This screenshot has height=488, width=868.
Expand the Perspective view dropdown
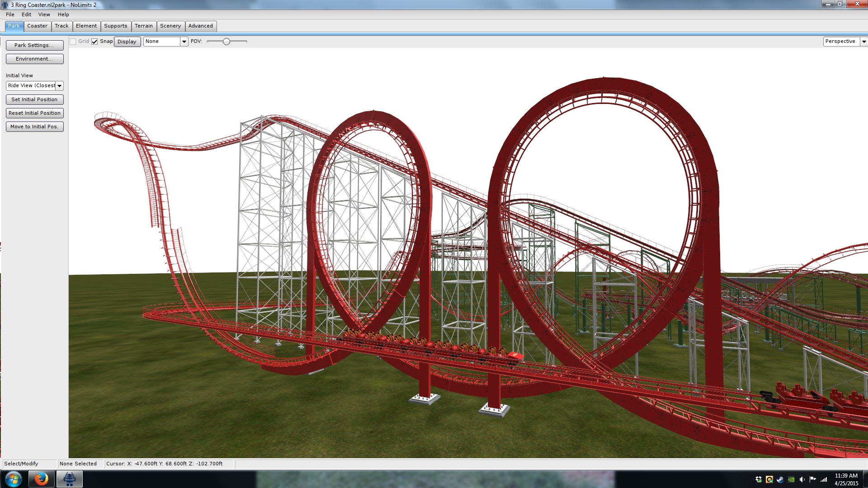pyautogui.click(x=863, y=42)
